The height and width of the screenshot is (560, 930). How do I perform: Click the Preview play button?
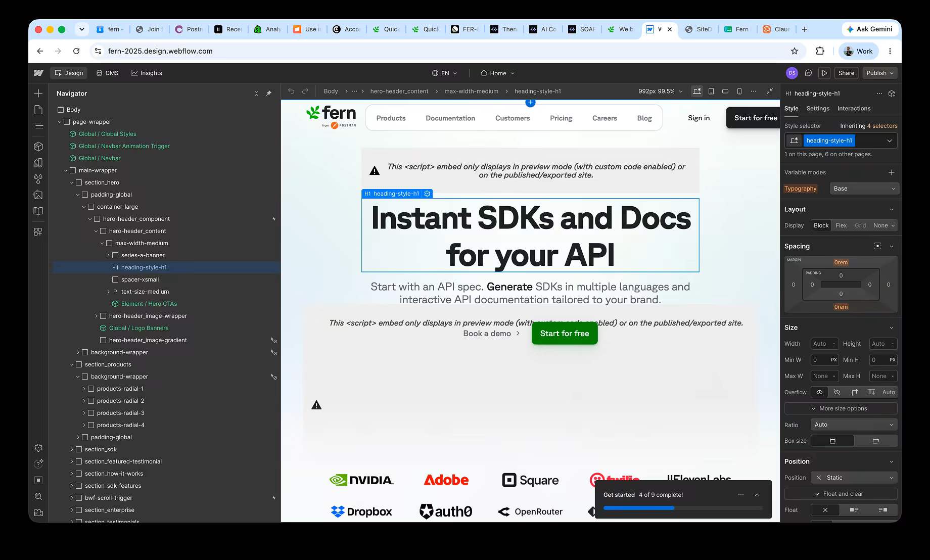click(824, 73)
